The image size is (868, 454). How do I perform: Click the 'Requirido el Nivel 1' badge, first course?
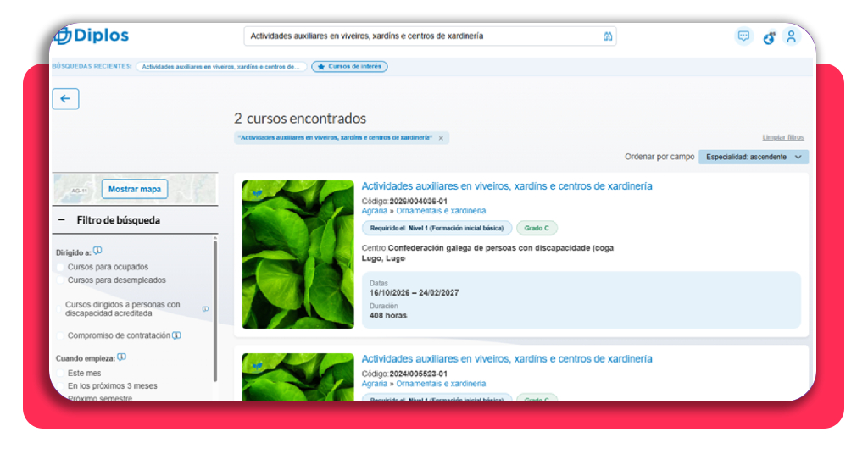click(437, 228)
